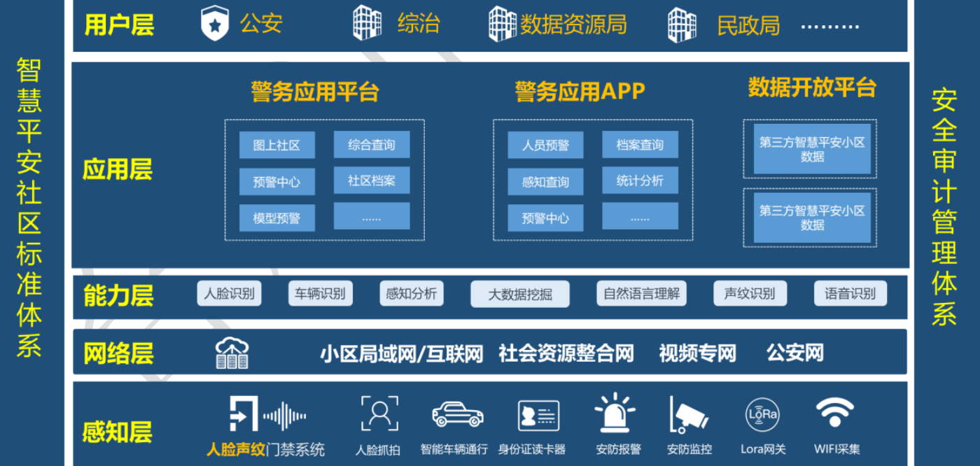
Task: Click the 安防监控 surveillance camera icon
Action: (x=689, y=414)
